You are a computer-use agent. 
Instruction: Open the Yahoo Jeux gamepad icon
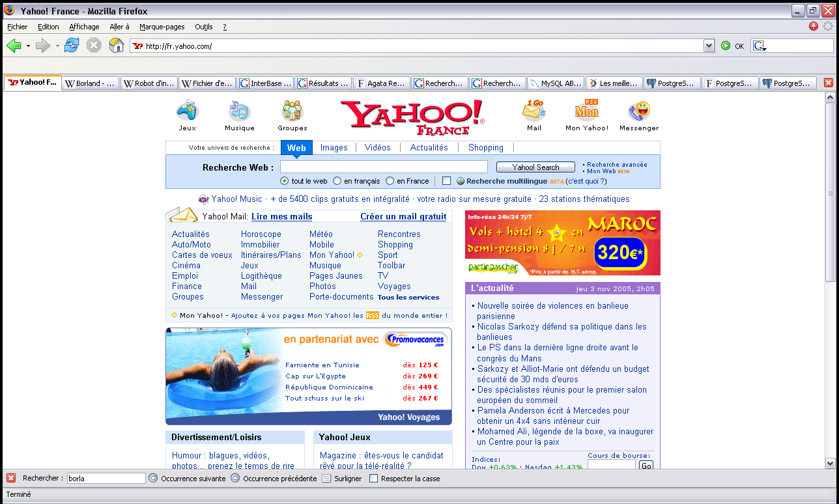(x=188, y=111)
